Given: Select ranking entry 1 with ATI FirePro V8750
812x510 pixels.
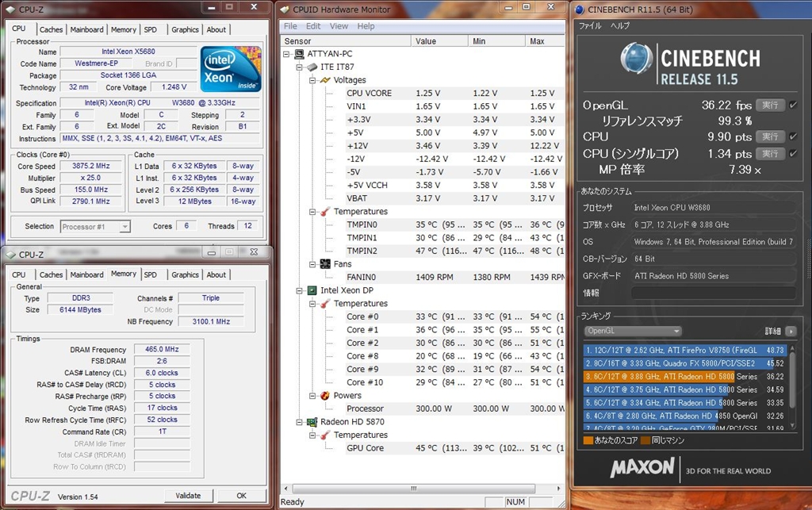Looking at the screenshot, I should point(685,351).
